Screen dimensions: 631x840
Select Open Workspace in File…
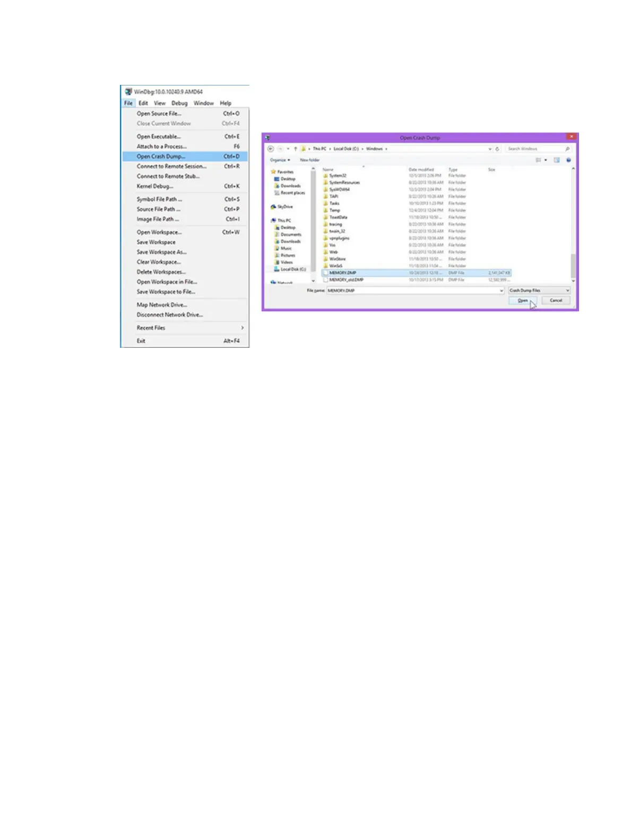pyautogui.click(x=185, y=282)
